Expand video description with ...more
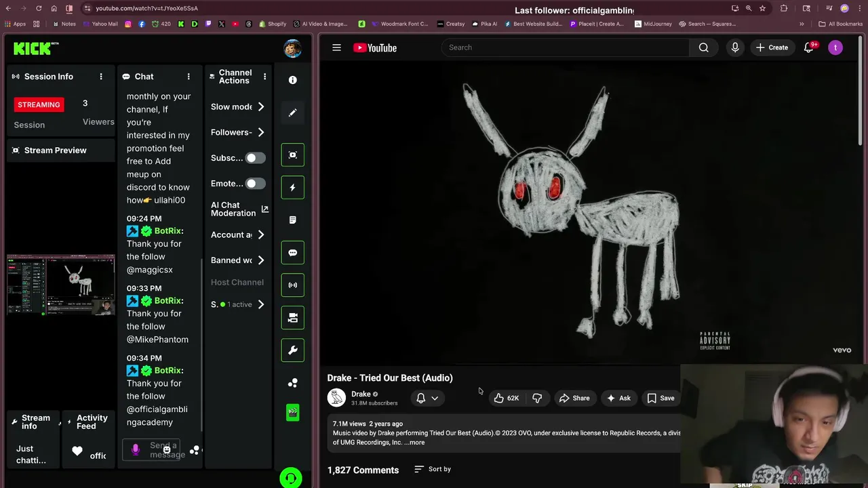The width and height of the screenshot is (868, 488). (x=414, y=443)
